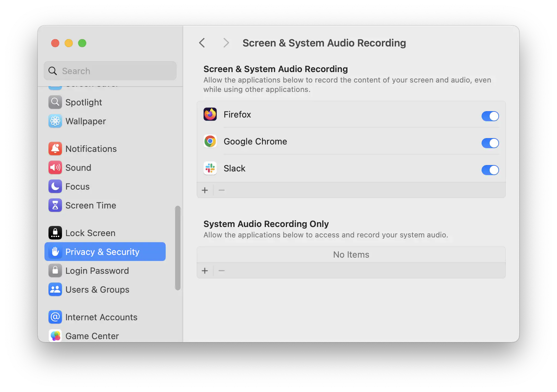This screenshot has height=392, width=557.
Task: Click the Spotlight magnifier icon in sidebar
Action: (x=55, y=102)
